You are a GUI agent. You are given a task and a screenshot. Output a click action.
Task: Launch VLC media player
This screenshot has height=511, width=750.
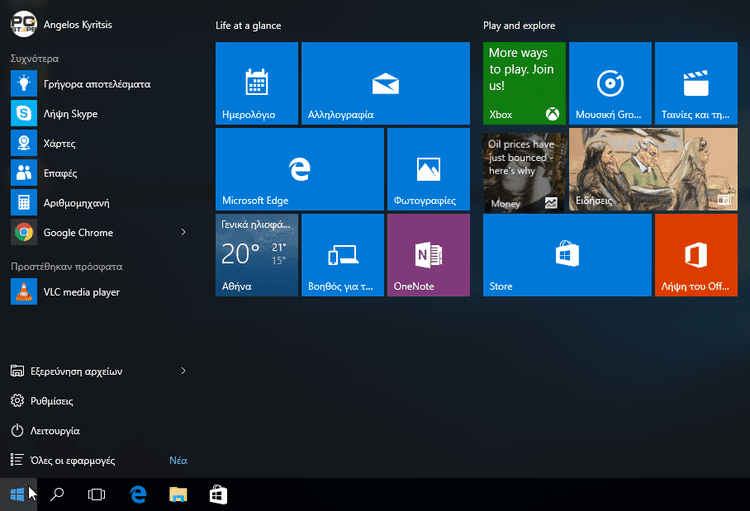(x=99, y=292)
